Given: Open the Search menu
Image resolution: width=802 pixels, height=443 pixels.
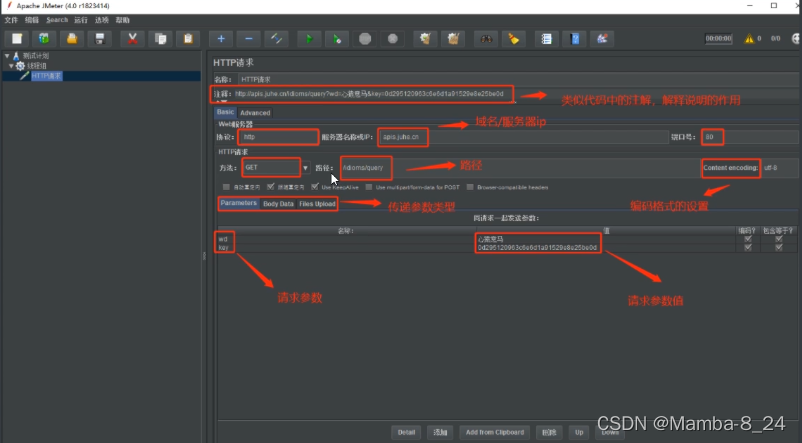Looking at the screenshot, I should 57,20.
